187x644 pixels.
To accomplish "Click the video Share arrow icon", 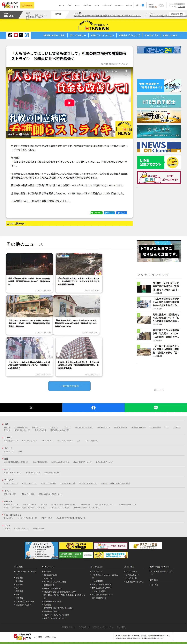I will pos(126,71).
